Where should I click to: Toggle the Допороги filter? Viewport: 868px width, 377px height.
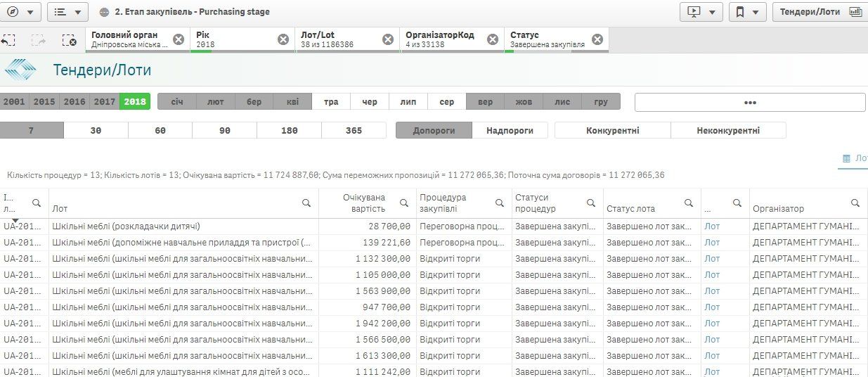pyautogui.click(x=434, y=130)
